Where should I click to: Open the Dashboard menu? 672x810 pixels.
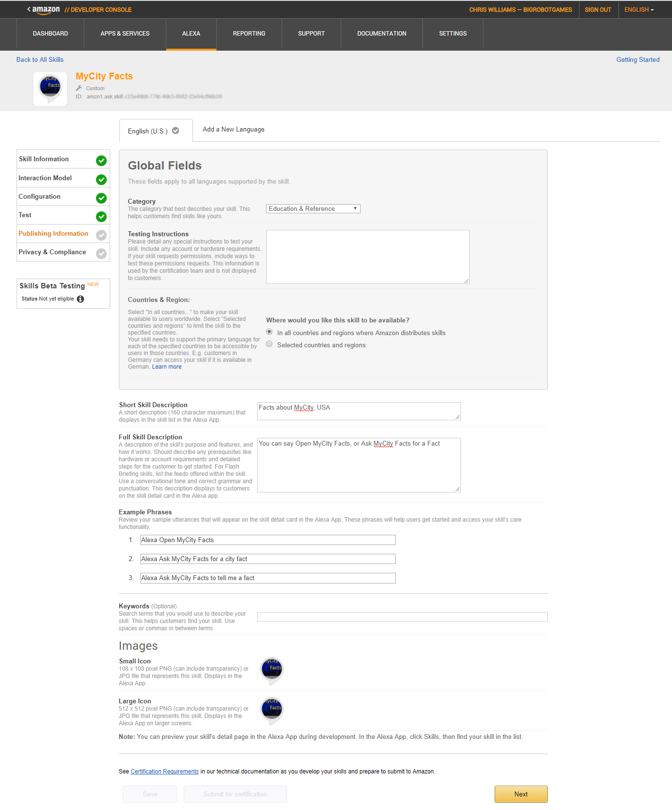51,34
